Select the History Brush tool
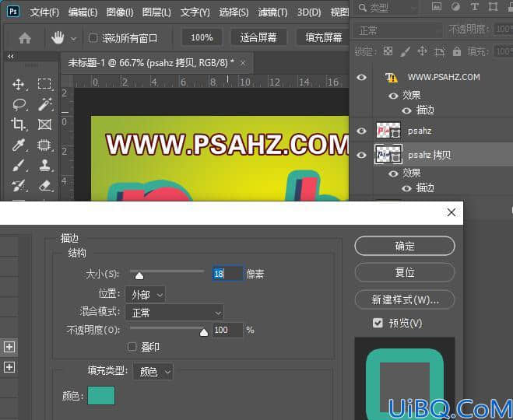513x420 pixels. pyautogui.click(x=19, y=186)
